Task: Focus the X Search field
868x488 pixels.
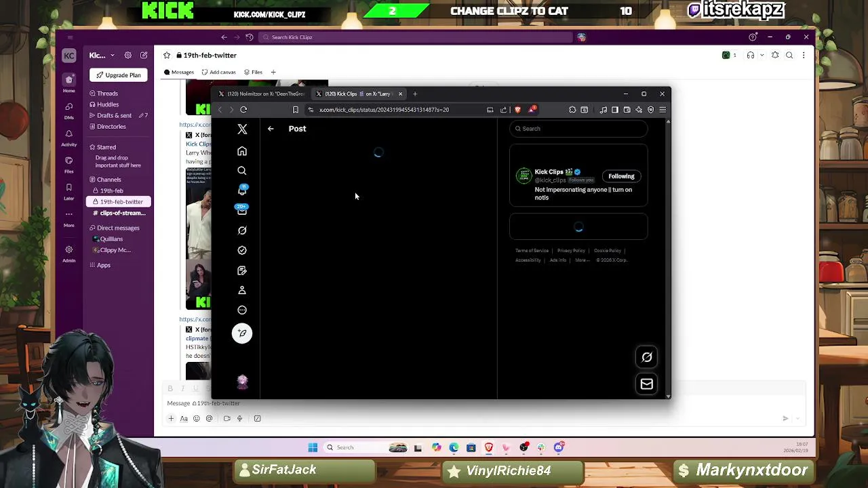Action: tap(578, 129)
